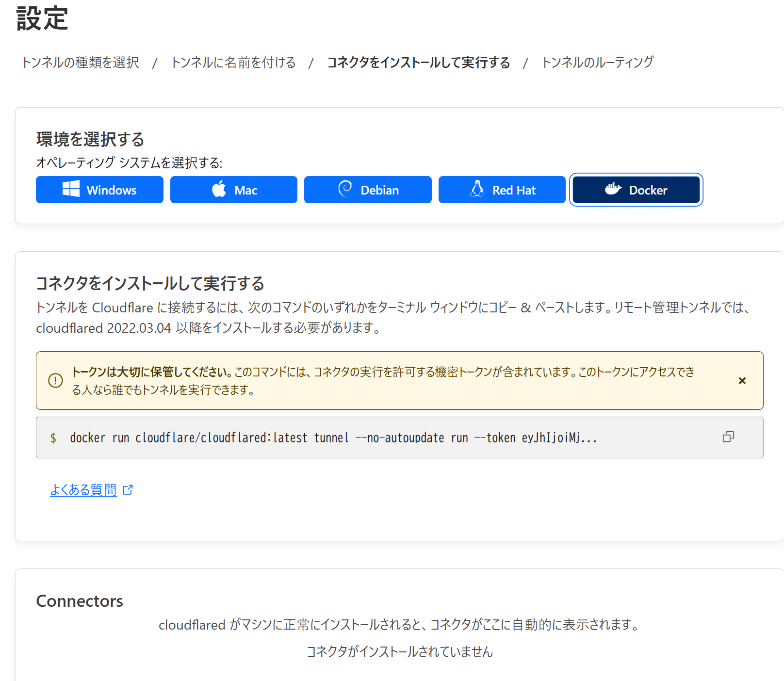Click the Windows environment button
Viewport: 784px width, 681px height.
point(99,190)
